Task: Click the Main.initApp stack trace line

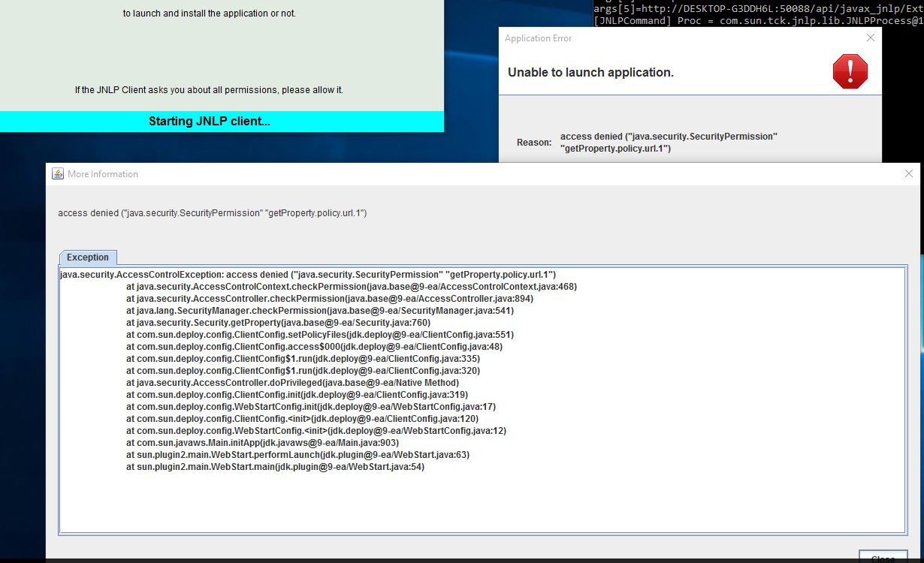Action: coord(262,443)
